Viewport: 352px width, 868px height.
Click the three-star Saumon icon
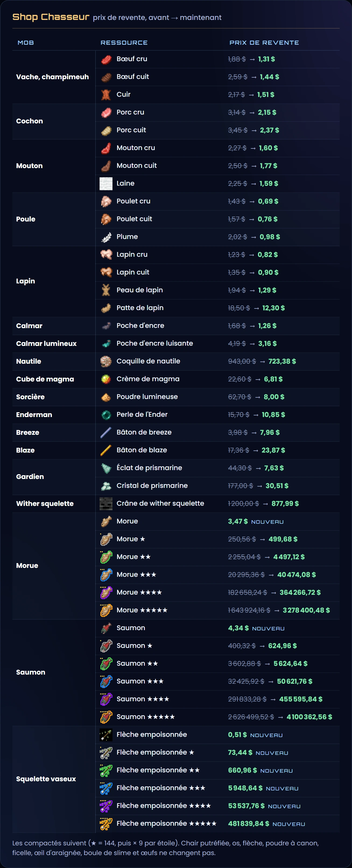point(106,681)
